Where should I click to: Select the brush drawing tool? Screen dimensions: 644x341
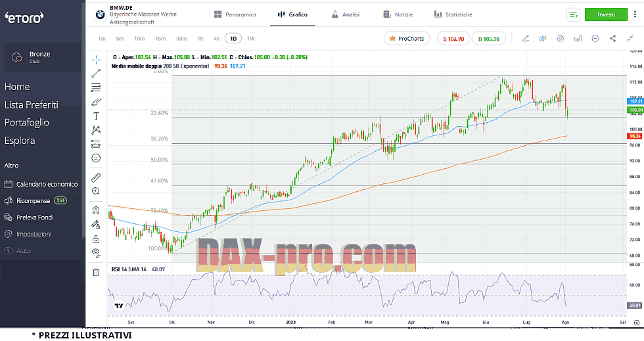point(96,102)
